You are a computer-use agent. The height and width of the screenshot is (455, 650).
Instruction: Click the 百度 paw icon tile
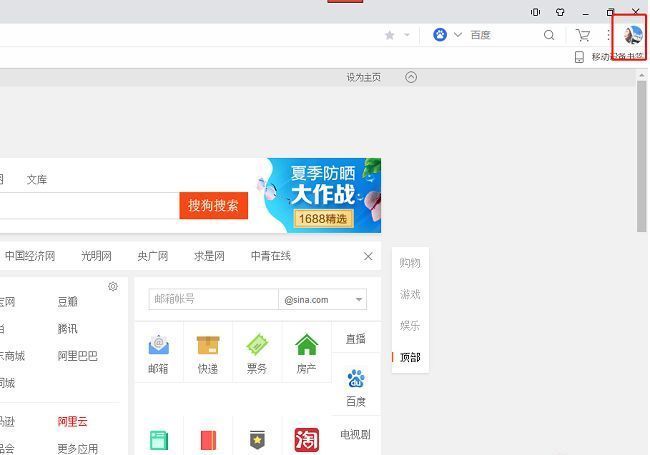tap(356, 379)
